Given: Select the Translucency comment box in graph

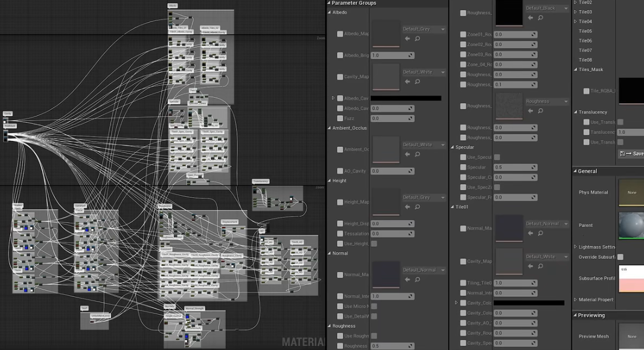Looking at the screenshot, I should (x=278, y=198).
